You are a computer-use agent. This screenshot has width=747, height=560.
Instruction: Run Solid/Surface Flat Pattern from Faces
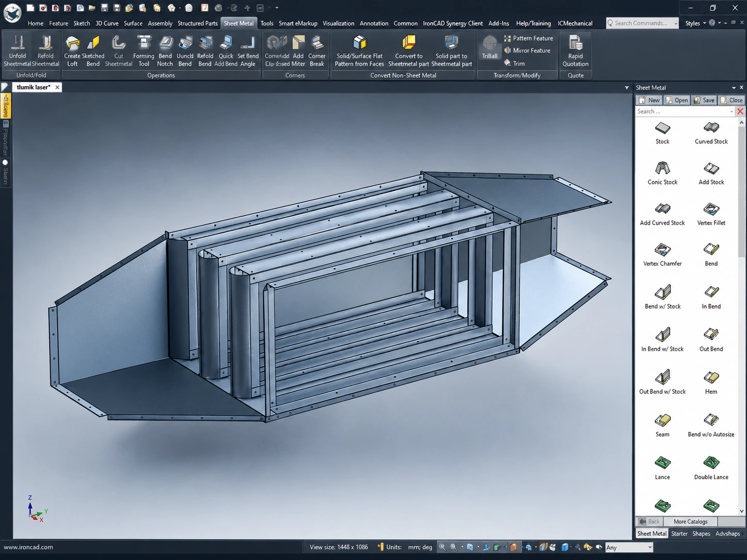(x=360, y=51)
